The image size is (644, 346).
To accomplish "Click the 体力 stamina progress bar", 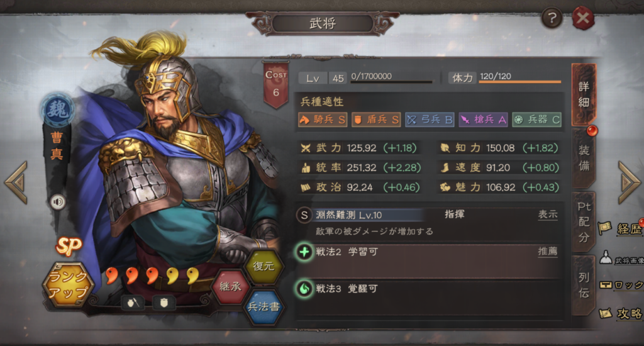I will click(519, 82).
